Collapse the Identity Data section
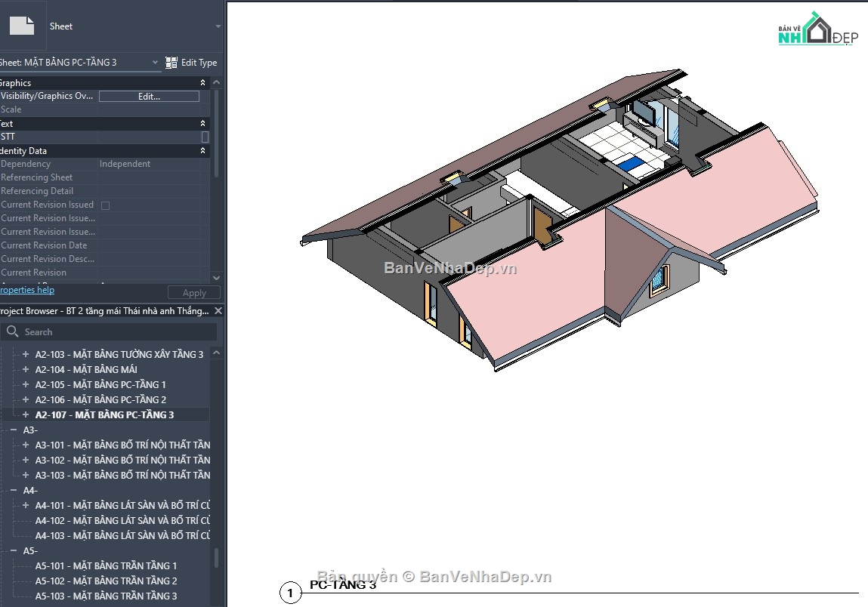 point(202,151)
